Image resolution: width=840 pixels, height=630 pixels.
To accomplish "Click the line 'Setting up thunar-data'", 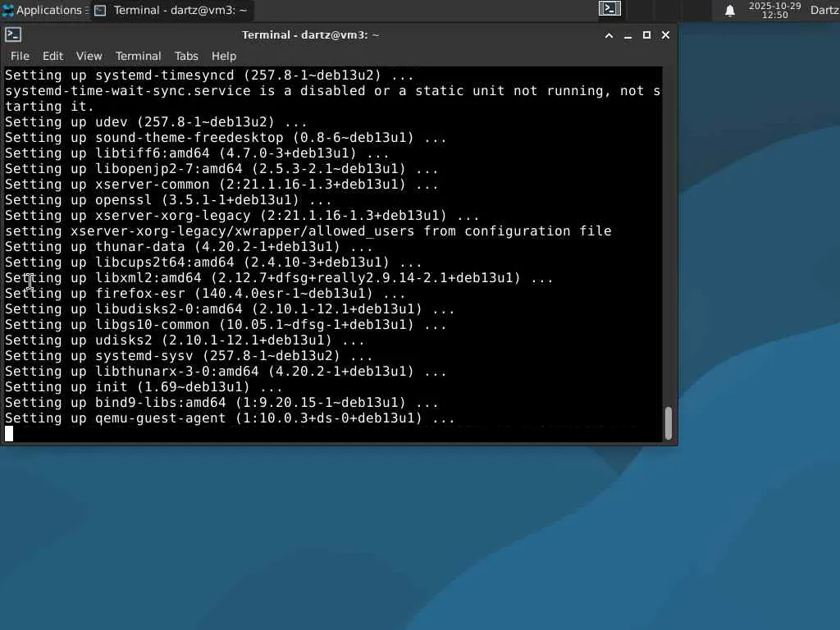I will pyautogui.click(x=189, y=247).
